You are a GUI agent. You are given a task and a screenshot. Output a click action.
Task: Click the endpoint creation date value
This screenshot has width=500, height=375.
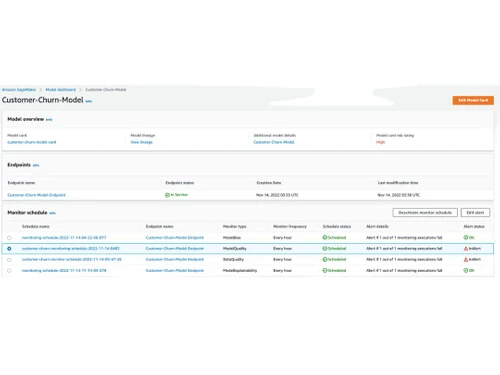click(x=277, y=195)
